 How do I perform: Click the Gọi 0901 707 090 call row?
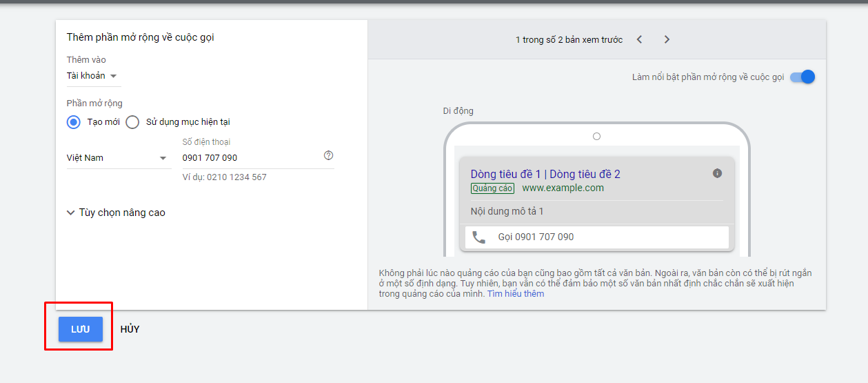coord(597,237)
